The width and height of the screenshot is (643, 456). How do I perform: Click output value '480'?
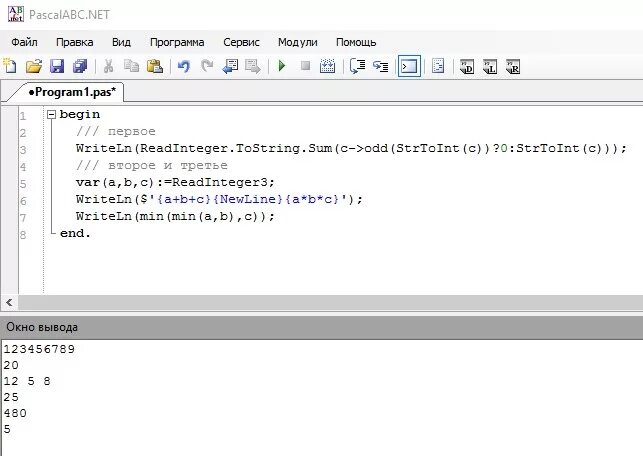click(x=15, y=413)
